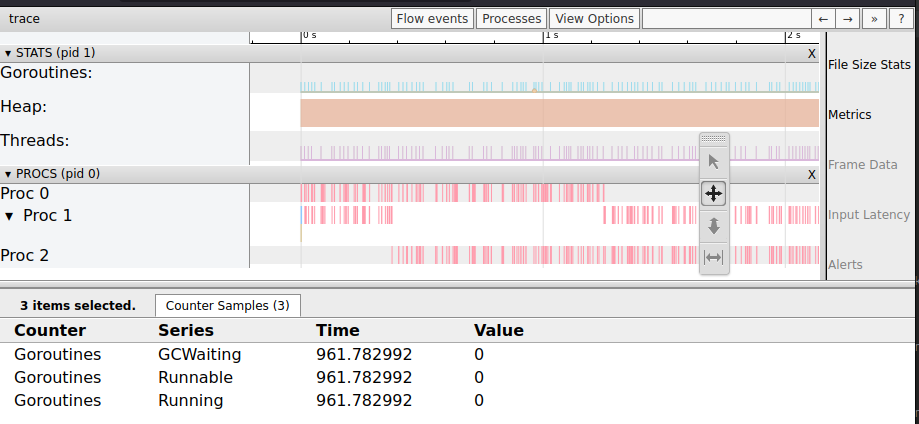Image resolution: width=919 pixels, height=424 pixels.
Task: Open the Metrics side tab
Action: pyautogui.click(x=850, y=115)
